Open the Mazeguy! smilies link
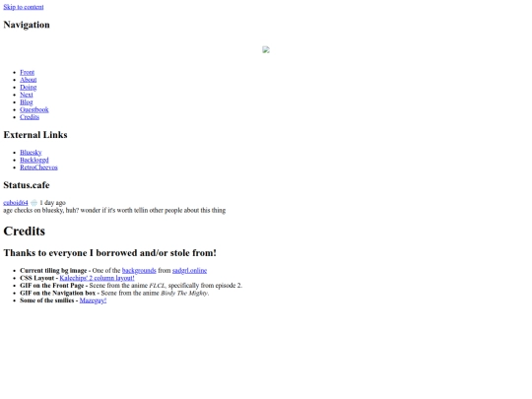 coord(93,300)
